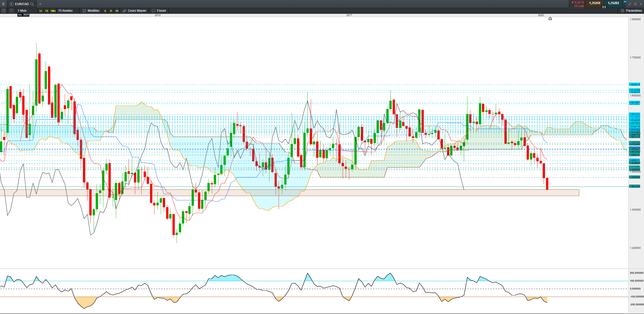The width and height of the screenshot is (644, 314).
Task: Apply template shortcut 4
Action: tap(105, 11)
